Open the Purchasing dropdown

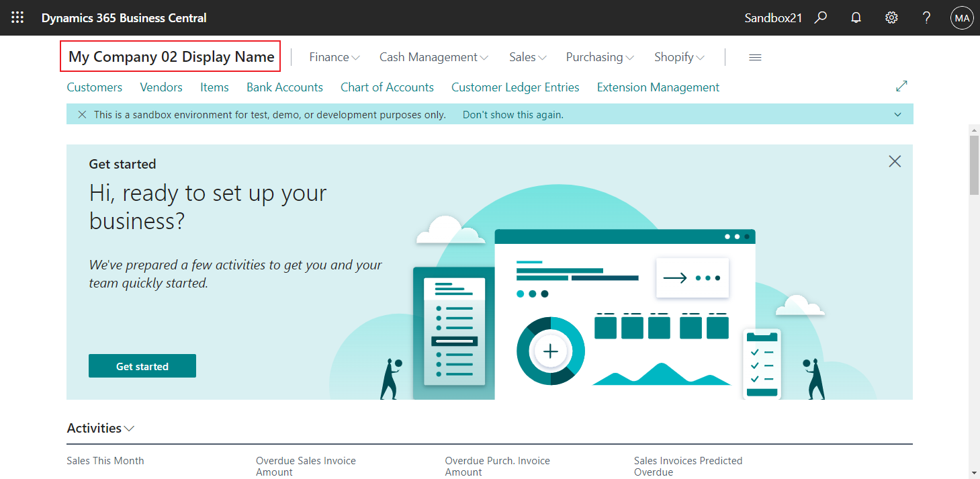599,57
